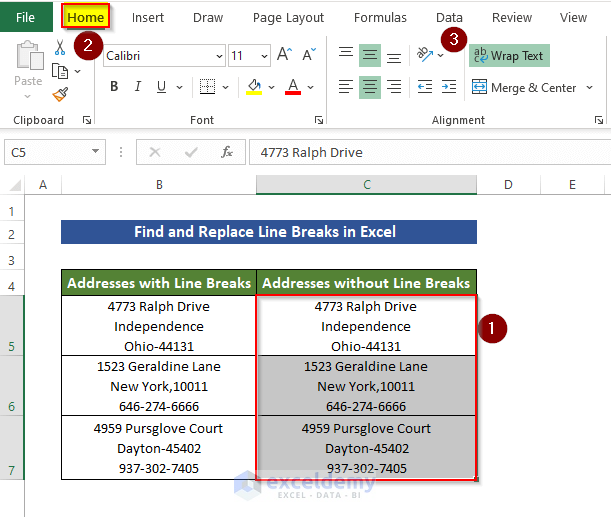
Task: Expand the Orientation options arrow
Action: (441, 55)
